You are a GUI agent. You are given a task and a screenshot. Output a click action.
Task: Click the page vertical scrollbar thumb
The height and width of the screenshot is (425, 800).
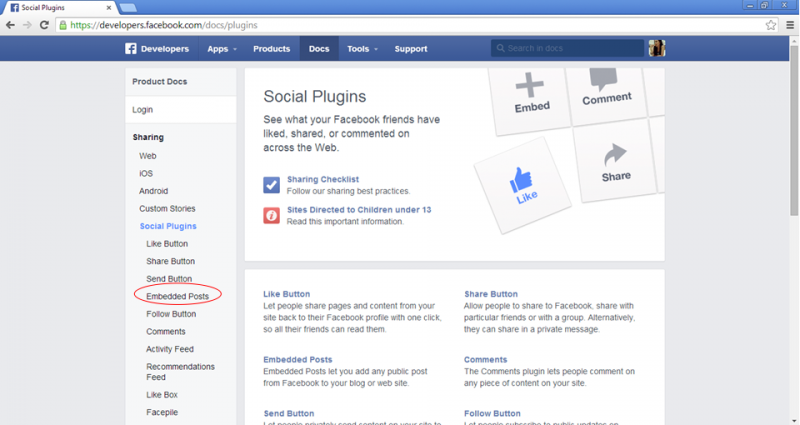pos(794,131)
